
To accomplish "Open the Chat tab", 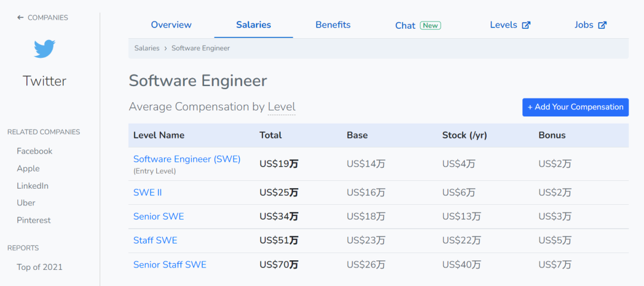I will (405, 26).
